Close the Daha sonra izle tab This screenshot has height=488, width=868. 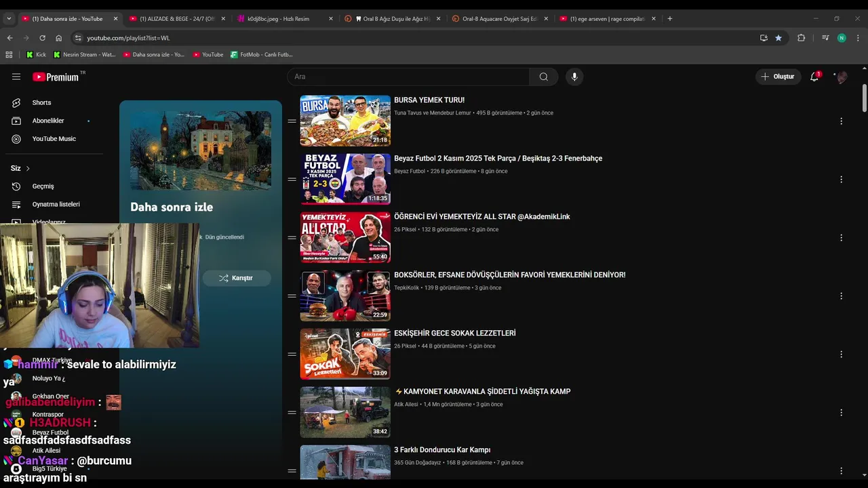115,19
